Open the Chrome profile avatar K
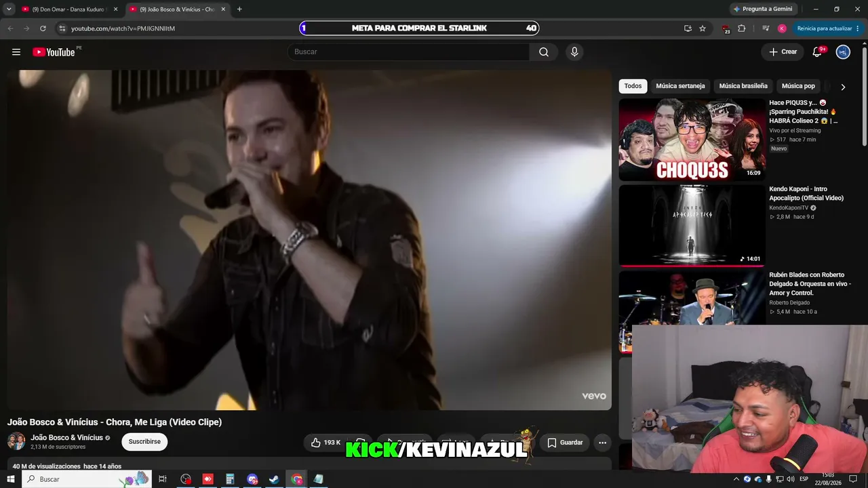This screenshot has height=488, width=868. click(782, 28)
